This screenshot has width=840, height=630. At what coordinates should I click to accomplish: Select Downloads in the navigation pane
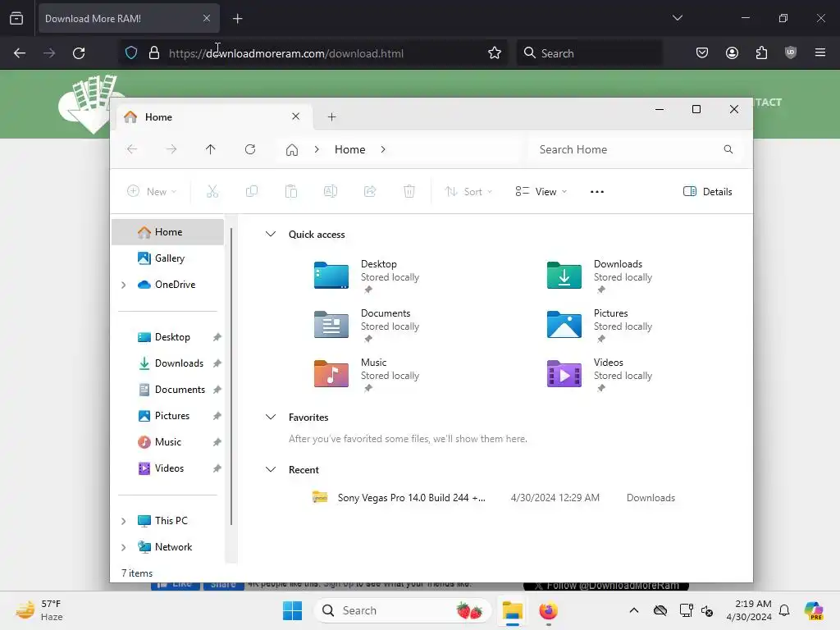(x=167, y=363)
